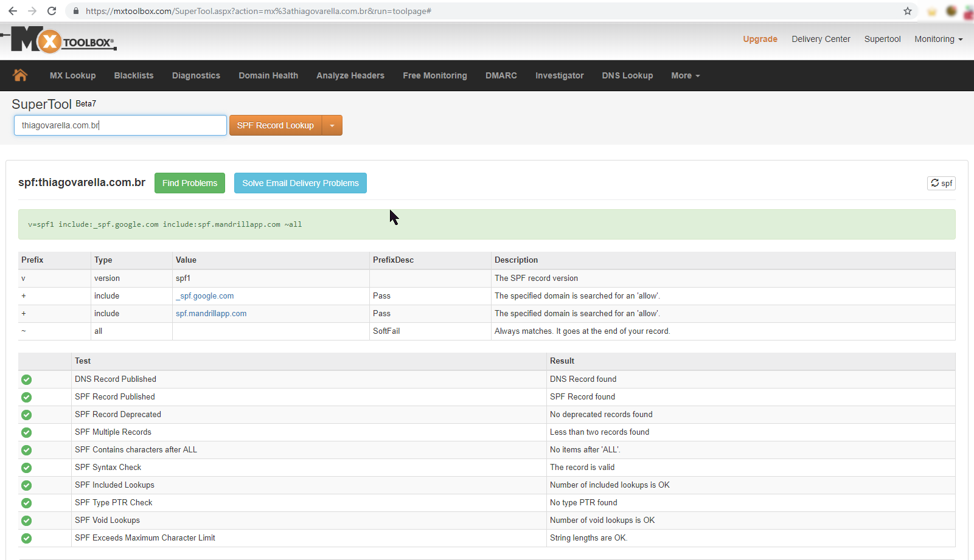Click 'Number of included lookups is OK'
This screenshot has width=974, height=560.
pyautogui.click(x=610, y=485)
